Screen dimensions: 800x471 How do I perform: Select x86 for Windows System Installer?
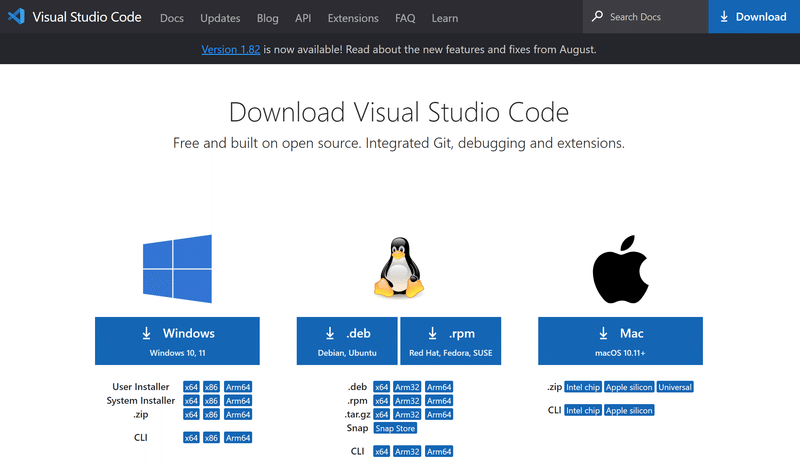tap(211, 401)
